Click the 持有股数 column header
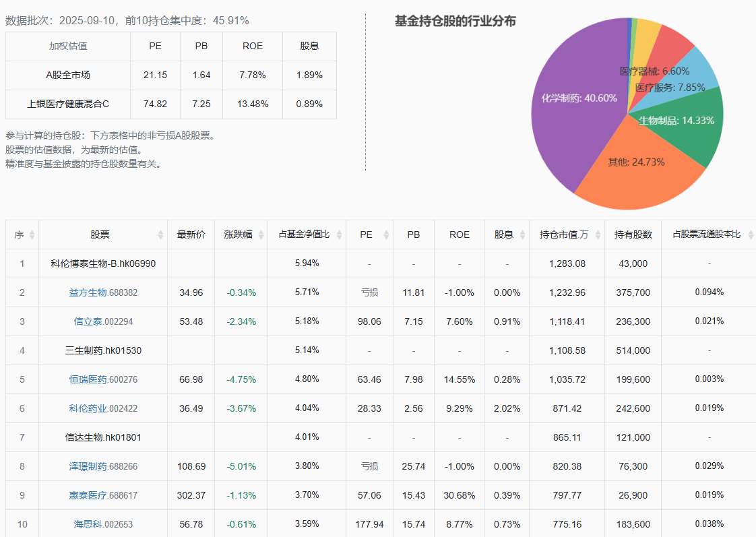This screenshot has height=537, width=756. click(x=633, y=234)
